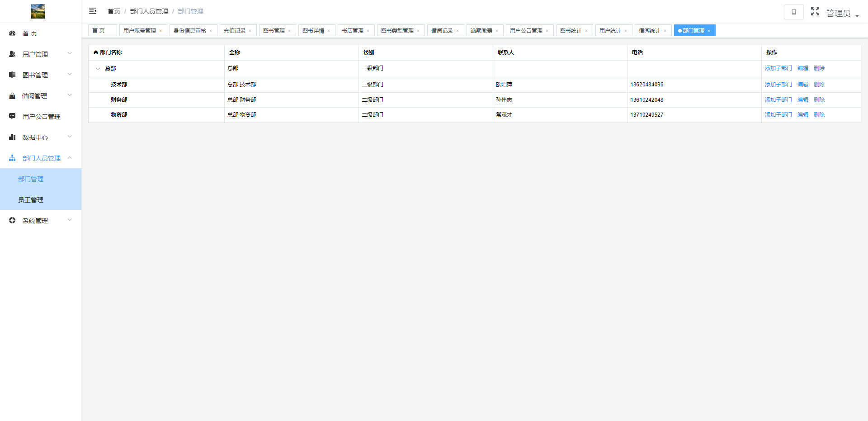868x421 pixels.
Task: Close the 部门管理 active tab
Action: pyautogui.click(x=709, y=31)
